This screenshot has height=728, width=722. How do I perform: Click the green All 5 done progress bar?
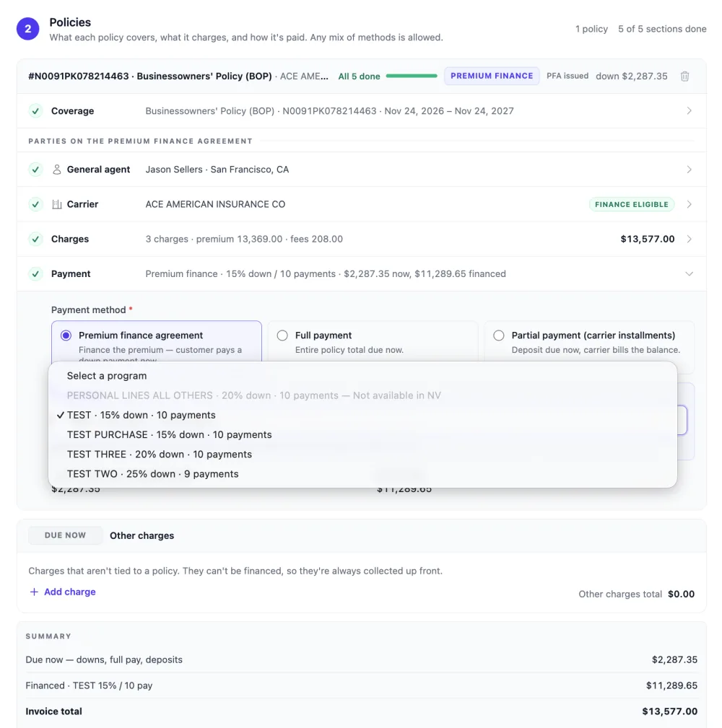pos(411,76)
